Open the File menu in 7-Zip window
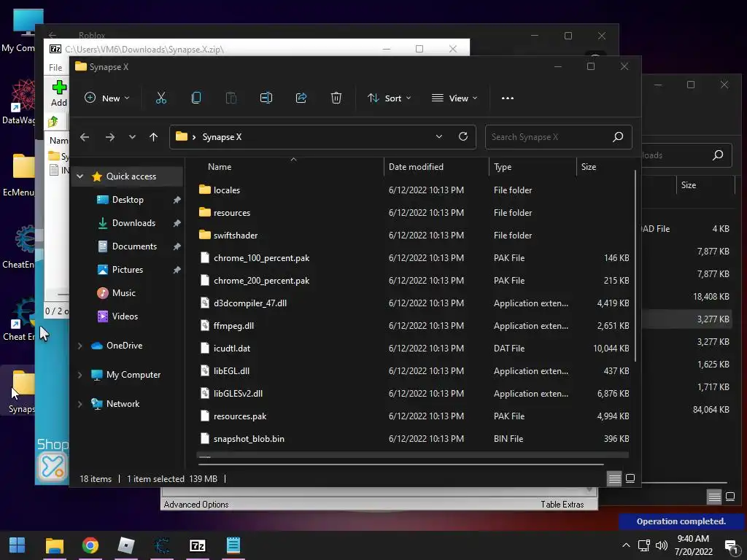This screenshot has height=560, width=747. point(55,68)
